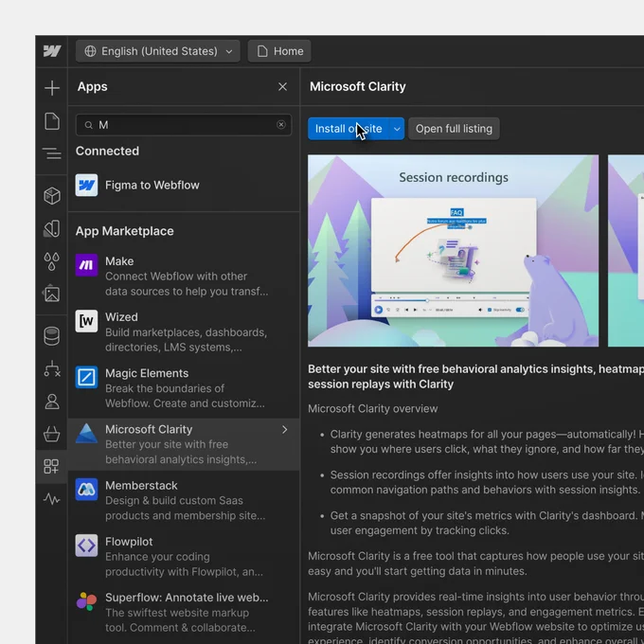Clear the app search field
644x644 pixels.
point(281,124)
